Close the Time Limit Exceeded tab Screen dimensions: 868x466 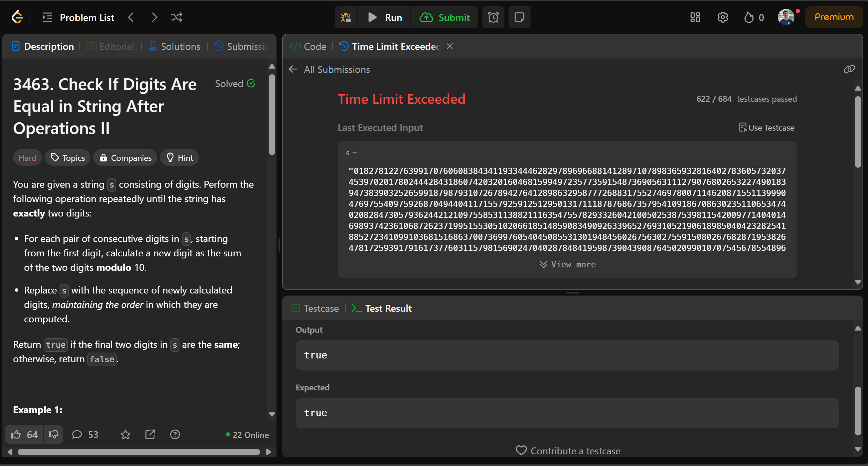pos(450,46)
